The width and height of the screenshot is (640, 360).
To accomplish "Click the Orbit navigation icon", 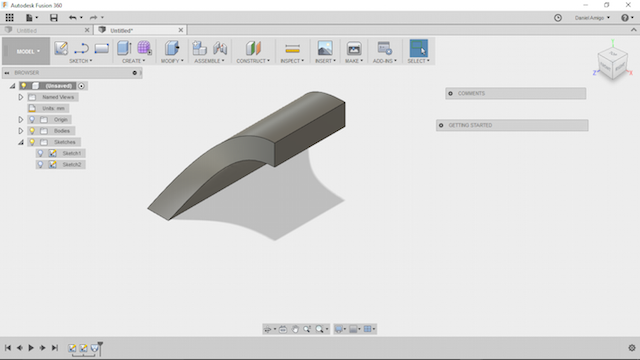I will click(267, 329).
